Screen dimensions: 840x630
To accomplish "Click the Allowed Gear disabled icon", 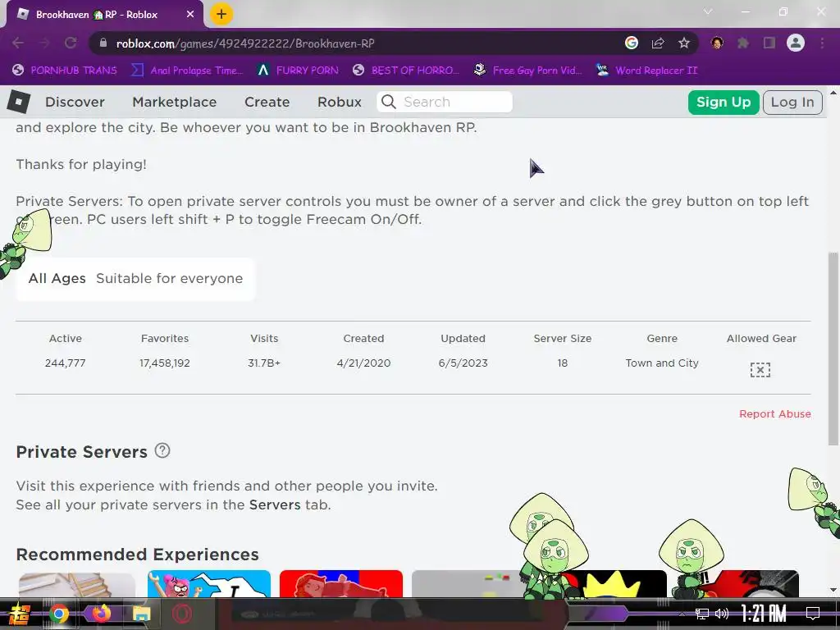I will (x=760, y=370).
